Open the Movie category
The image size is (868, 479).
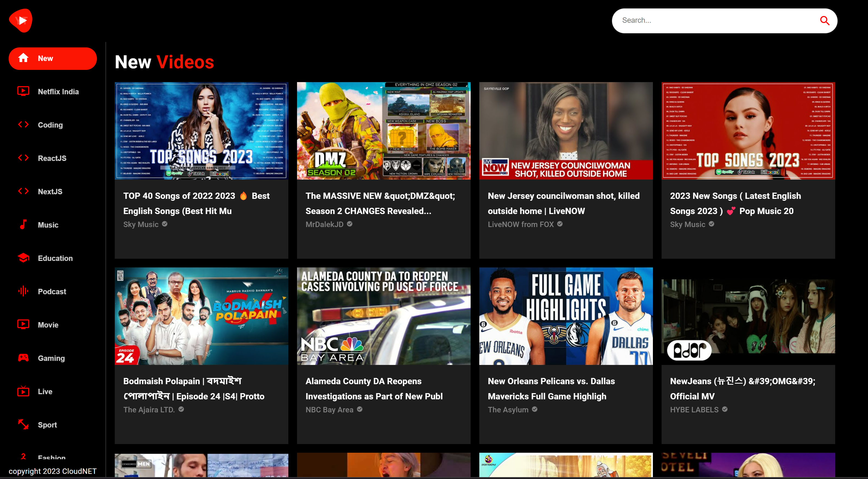[x=48, y=325]
